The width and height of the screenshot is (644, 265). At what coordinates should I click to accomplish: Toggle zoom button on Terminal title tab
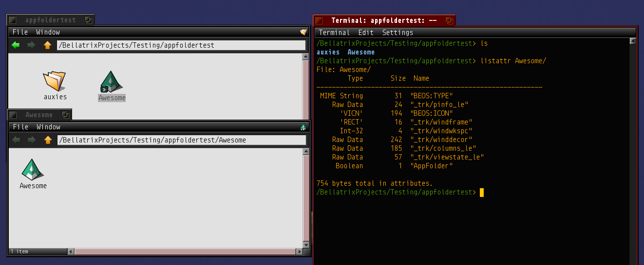click(449, 20)
